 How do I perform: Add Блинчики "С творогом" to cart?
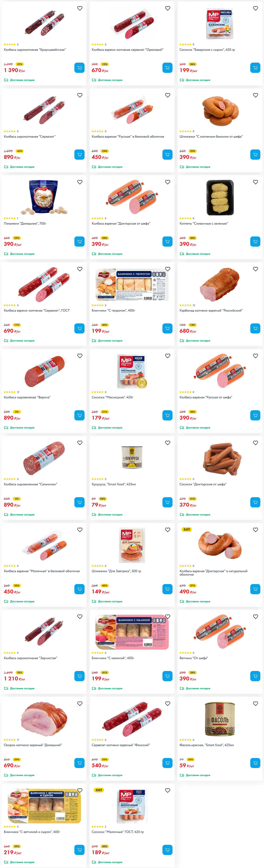coord(167,329)
